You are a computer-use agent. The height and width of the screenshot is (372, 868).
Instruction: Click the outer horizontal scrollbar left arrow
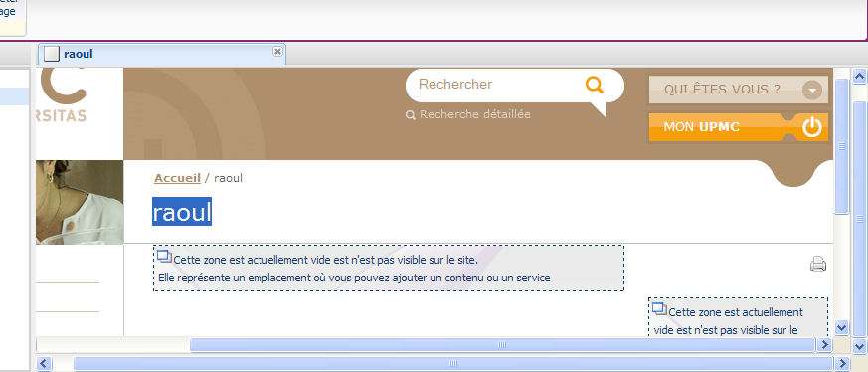click(x=44, y=364)
